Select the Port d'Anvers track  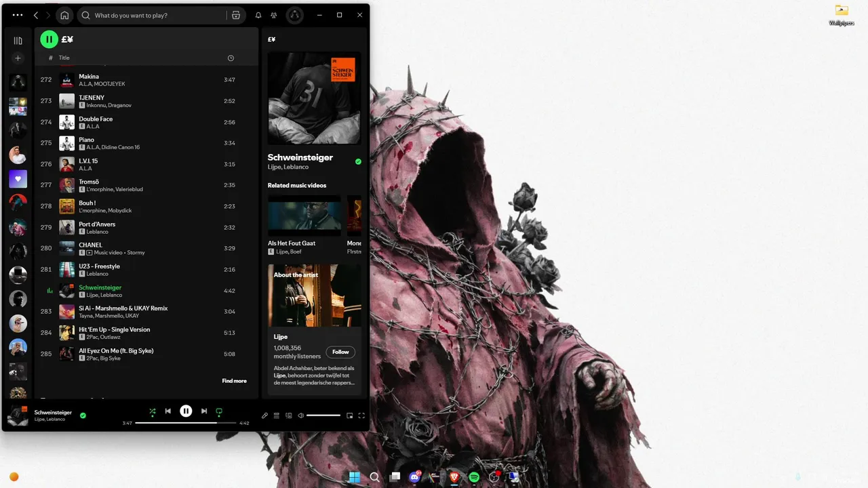[x=146, y=227]
